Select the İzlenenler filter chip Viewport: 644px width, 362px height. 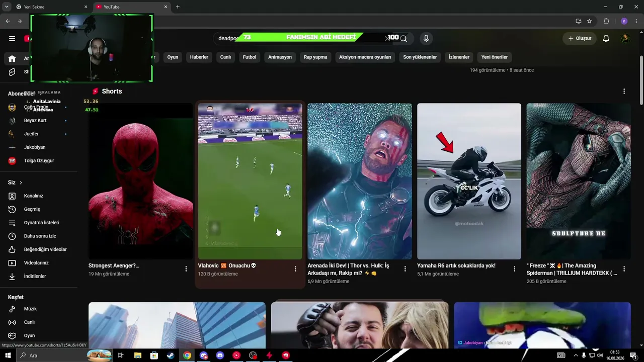[x=459, y=57]
